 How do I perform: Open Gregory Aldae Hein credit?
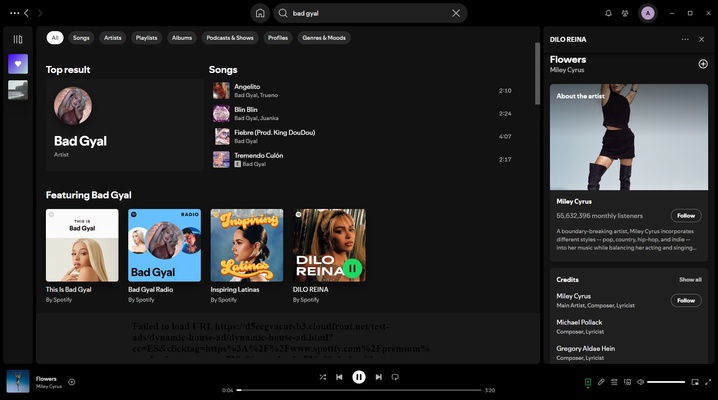click(x=585, y=348)
